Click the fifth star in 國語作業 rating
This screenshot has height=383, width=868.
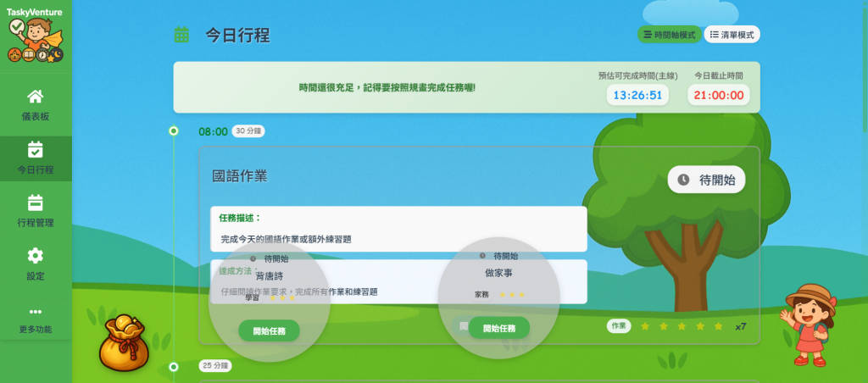point(719,326)
